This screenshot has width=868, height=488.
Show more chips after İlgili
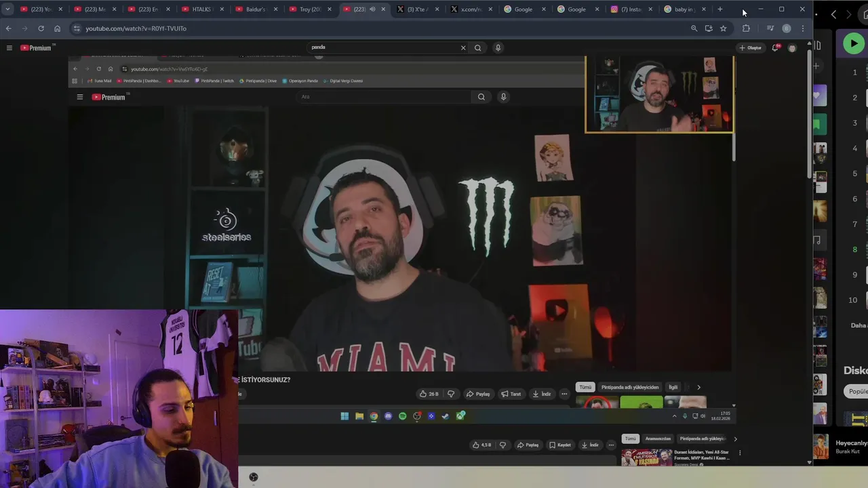click(698, 387)
